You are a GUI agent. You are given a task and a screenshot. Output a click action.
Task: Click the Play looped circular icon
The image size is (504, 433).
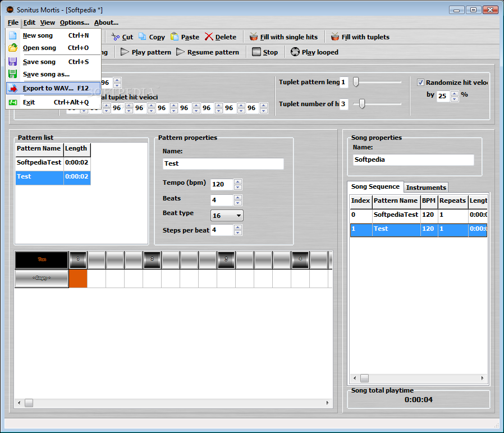[x=295, y=52]
